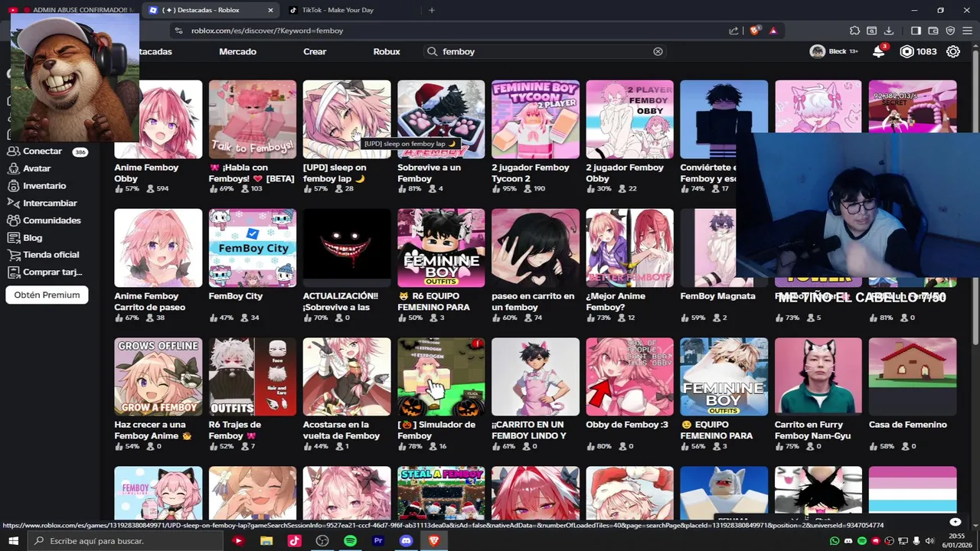Open the FemBoy City game thumbnail
Screen dimensions: 980x551
point(253,248)
